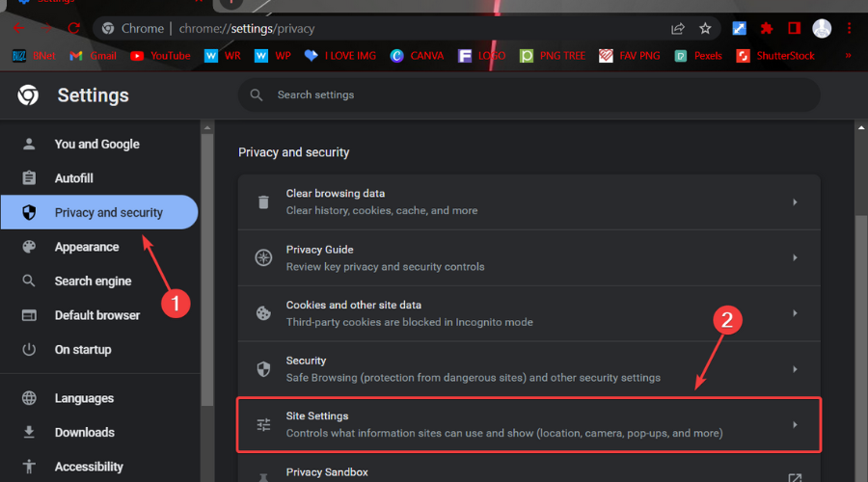Expand the Privacy Guide row chevron
868x482 pixels.
coord(795,258)
